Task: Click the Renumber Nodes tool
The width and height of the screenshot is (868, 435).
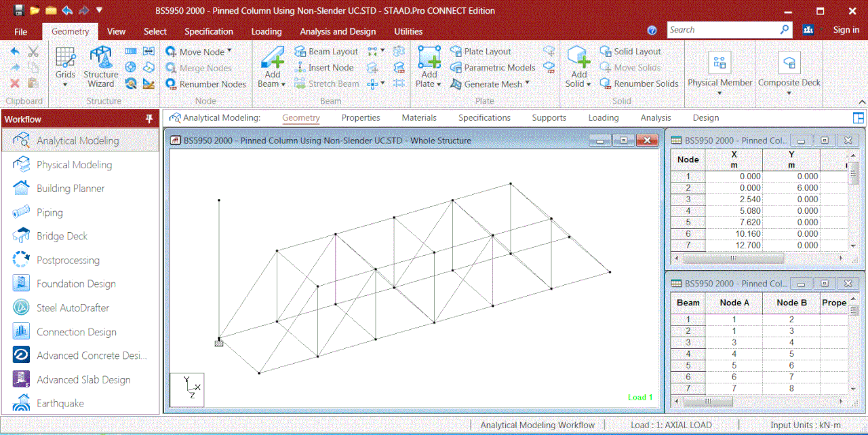Action: [206, 84]
